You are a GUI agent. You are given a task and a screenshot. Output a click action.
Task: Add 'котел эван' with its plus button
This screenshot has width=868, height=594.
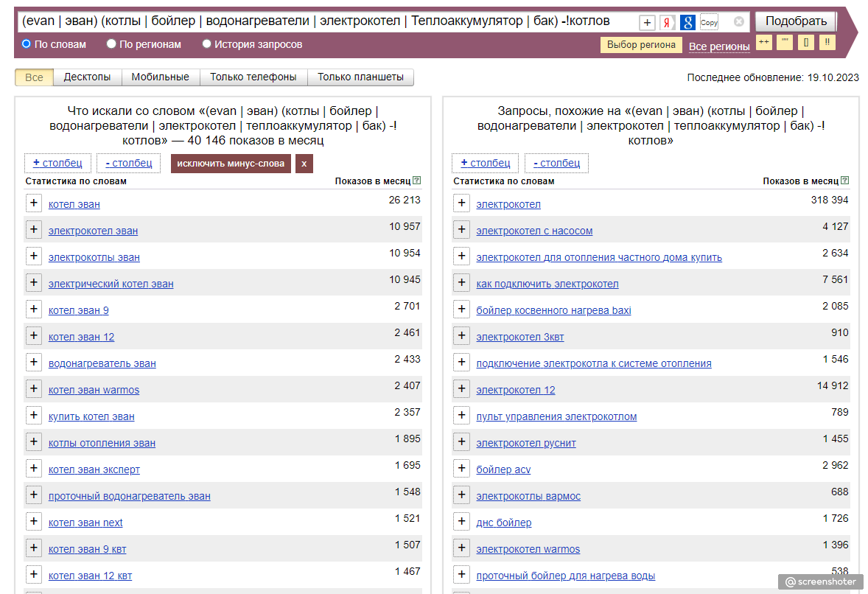(34, 203)
